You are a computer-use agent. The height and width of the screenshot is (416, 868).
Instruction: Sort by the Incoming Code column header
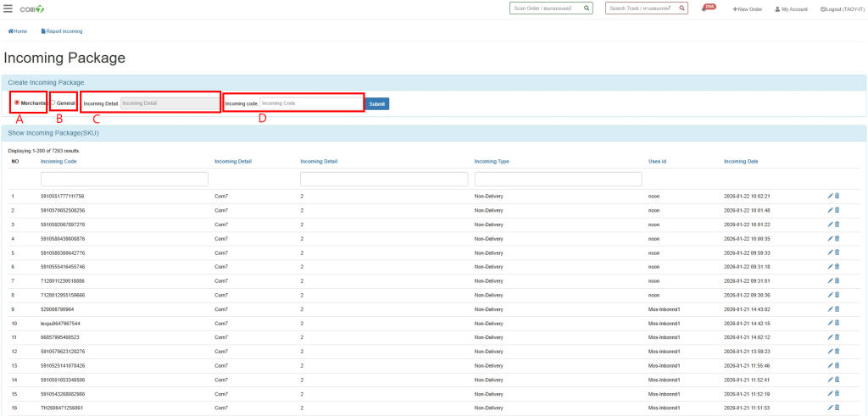58,160
